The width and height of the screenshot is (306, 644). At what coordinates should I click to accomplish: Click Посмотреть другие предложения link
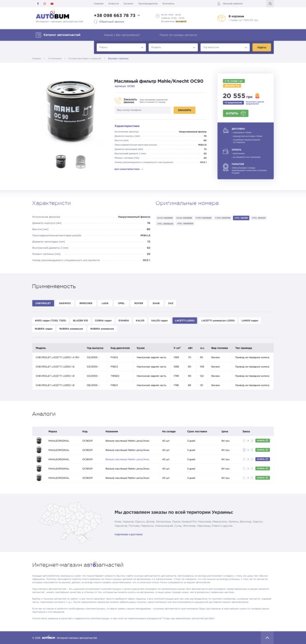(x=256, y=103)
